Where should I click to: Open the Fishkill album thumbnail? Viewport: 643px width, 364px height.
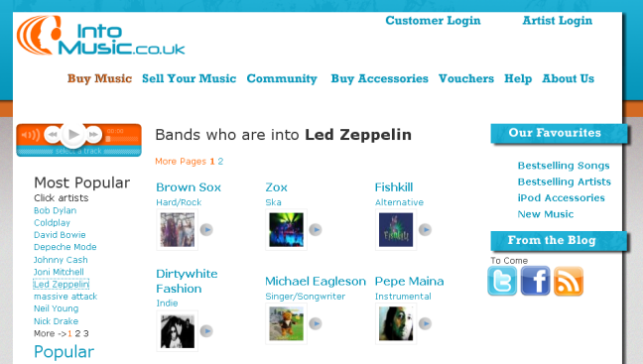click(x=396, y=229)
